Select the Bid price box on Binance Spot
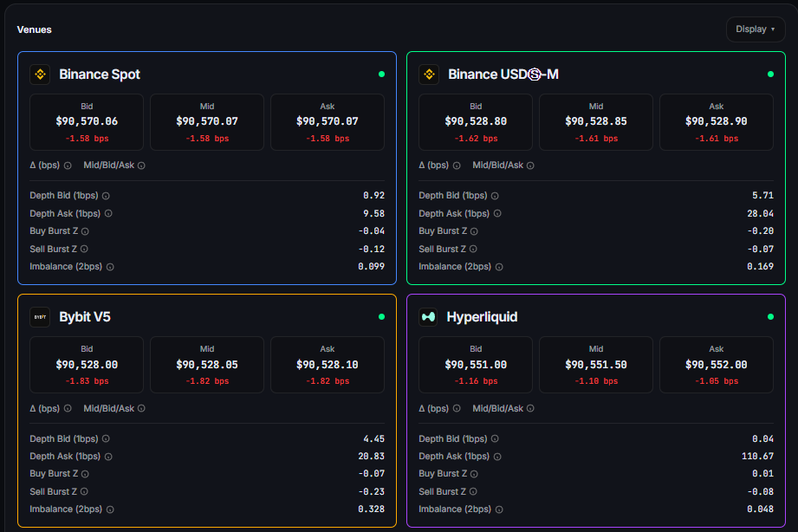 tap(87, 121)
